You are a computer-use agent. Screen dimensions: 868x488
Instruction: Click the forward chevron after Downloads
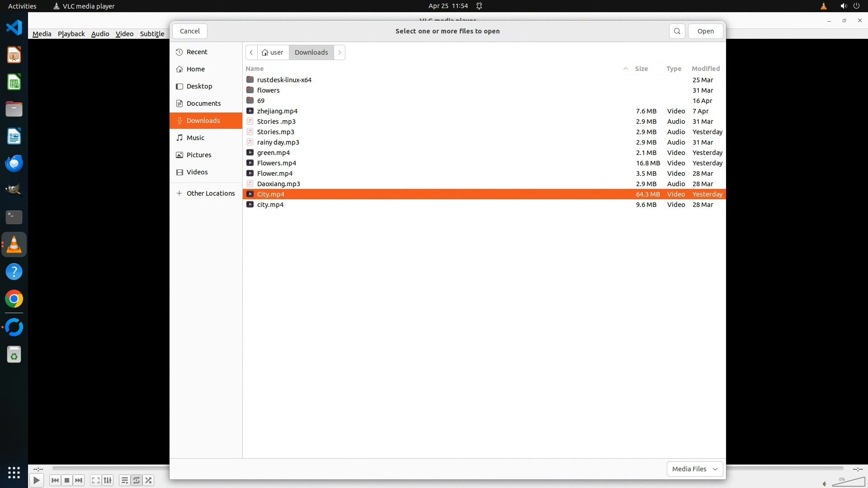click(x=340, y=52)
